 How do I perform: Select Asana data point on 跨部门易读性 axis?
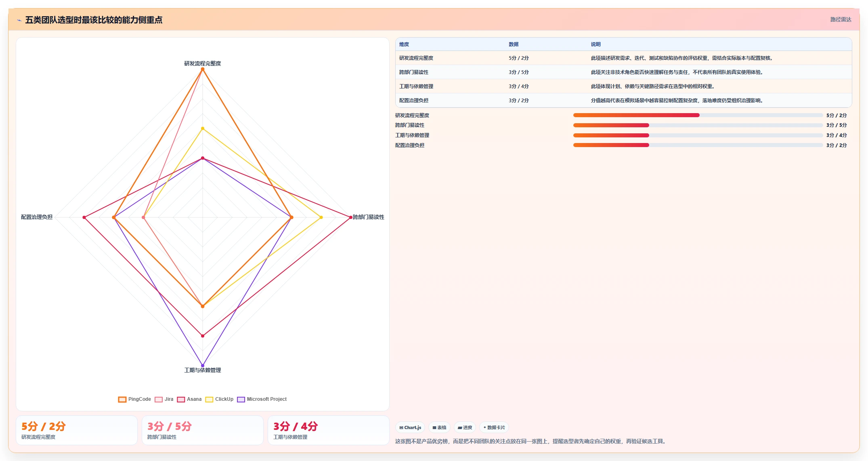click(x=350, y=217)
